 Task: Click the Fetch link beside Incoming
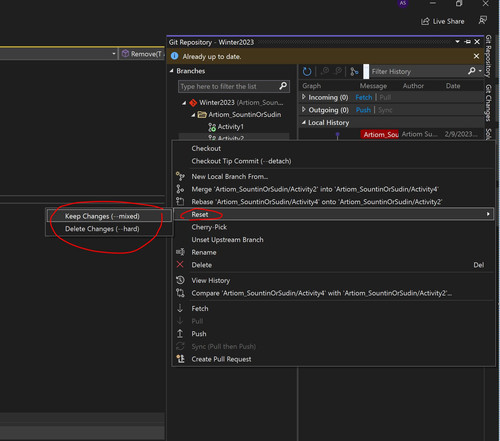(364, 97)
